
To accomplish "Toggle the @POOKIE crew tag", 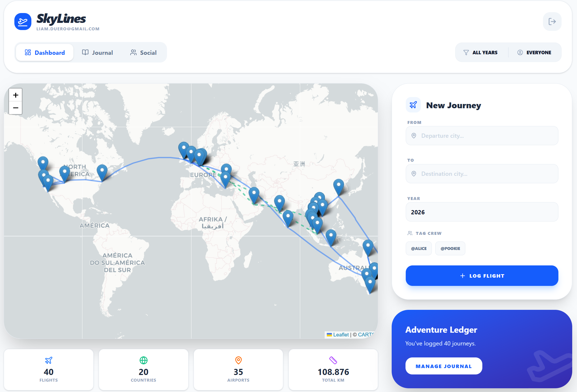I will tap(450, 248).
